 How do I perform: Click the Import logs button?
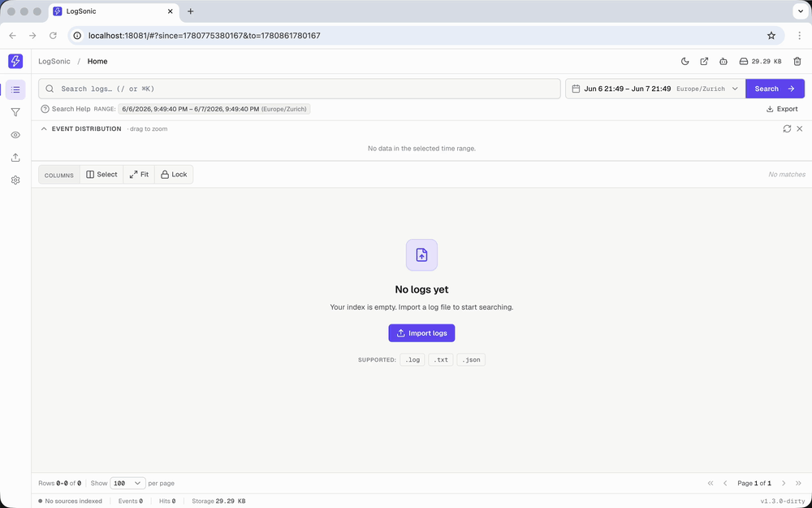(421, 333)
